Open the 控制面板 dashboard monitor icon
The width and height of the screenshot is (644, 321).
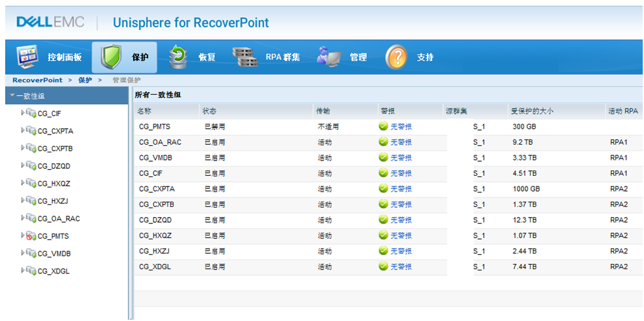coord(27,57)
